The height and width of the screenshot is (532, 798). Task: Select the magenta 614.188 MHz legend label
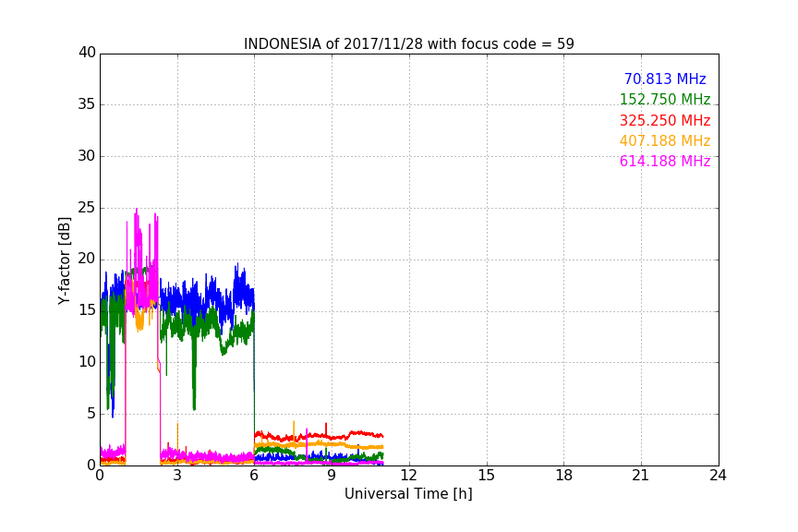coord(665,162)
